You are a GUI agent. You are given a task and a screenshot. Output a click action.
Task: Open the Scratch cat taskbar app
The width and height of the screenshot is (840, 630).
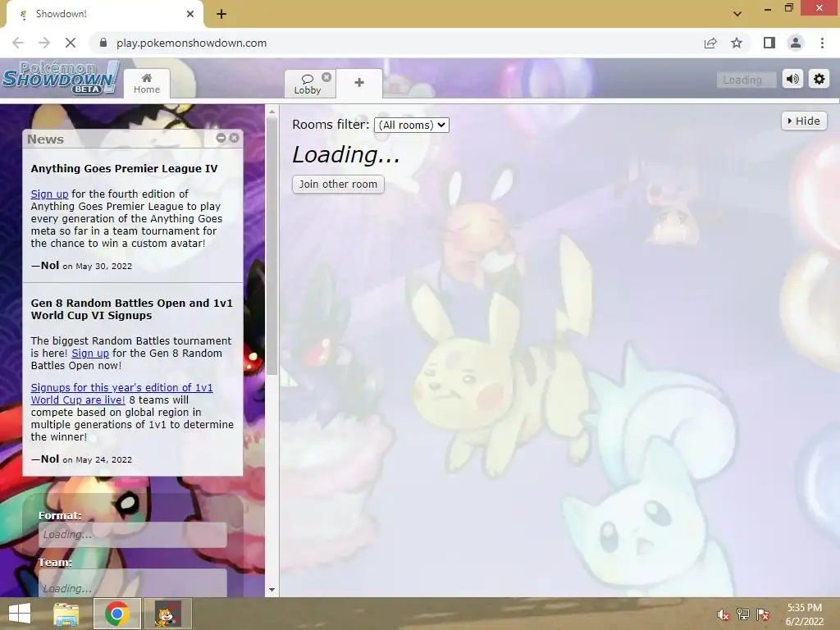pos(168,614)
